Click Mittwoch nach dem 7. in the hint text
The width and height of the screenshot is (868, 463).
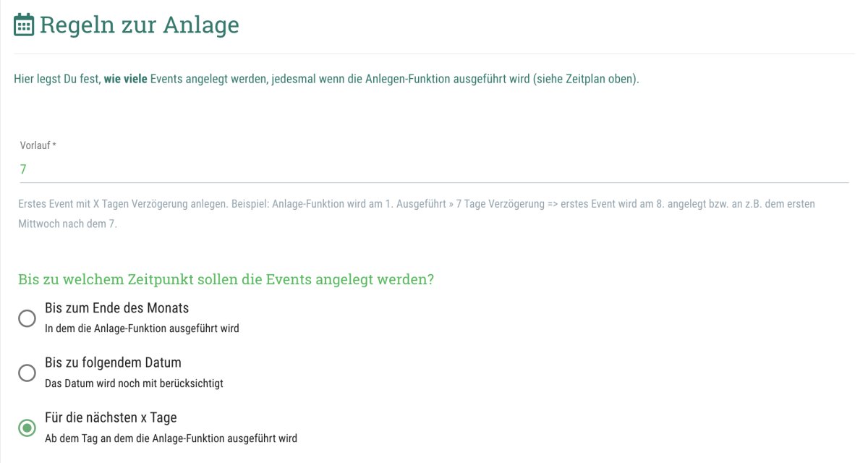coord(67,224)
